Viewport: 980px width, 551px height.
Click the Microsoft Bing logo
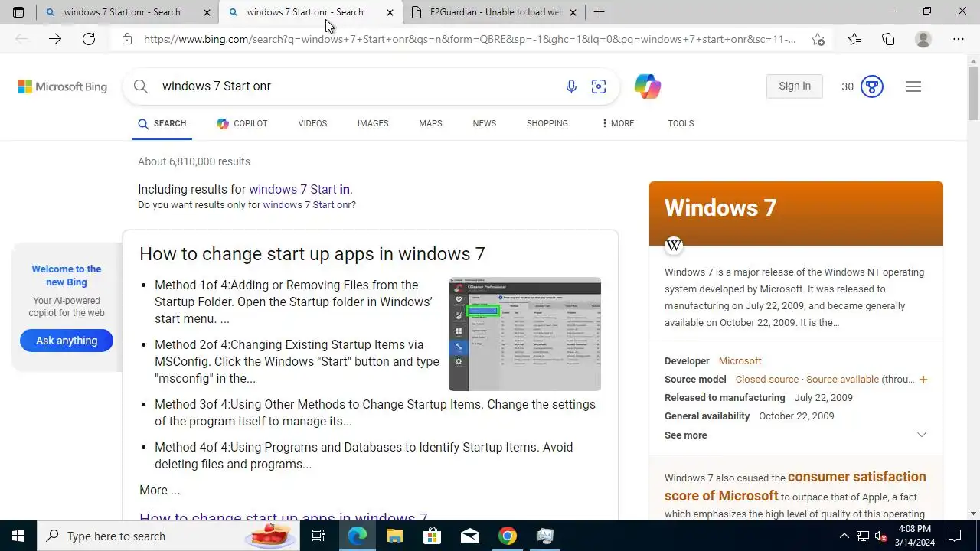click(63, 86)
